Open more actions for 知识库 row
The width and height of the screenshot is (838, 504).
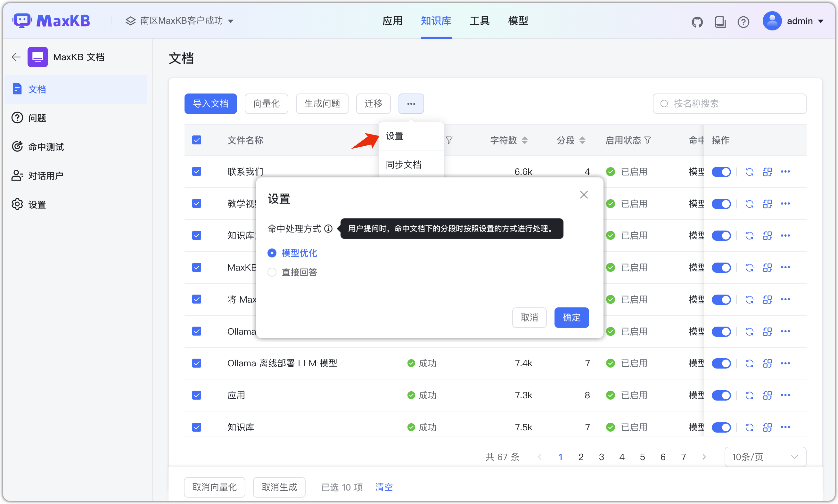[x=785, y=427]
